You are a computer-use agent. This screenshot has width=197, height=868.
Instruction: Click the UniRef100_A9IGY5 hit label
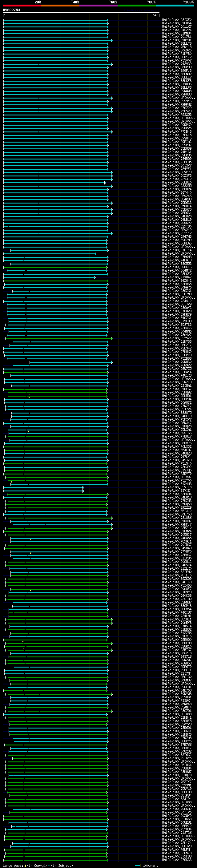click(177, 758)
